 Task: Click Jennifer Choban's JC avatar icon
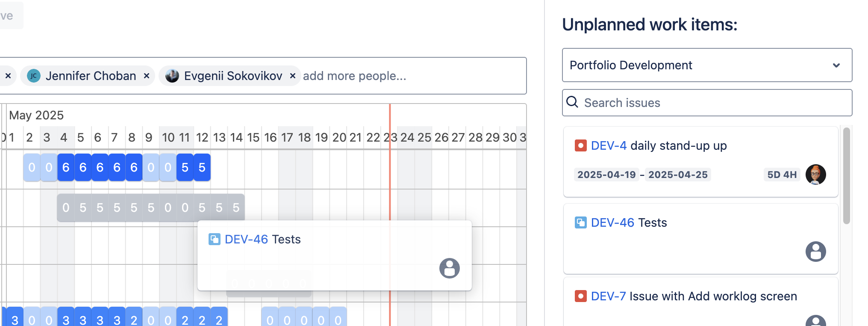pyautogui.click(x=34, y=76)
